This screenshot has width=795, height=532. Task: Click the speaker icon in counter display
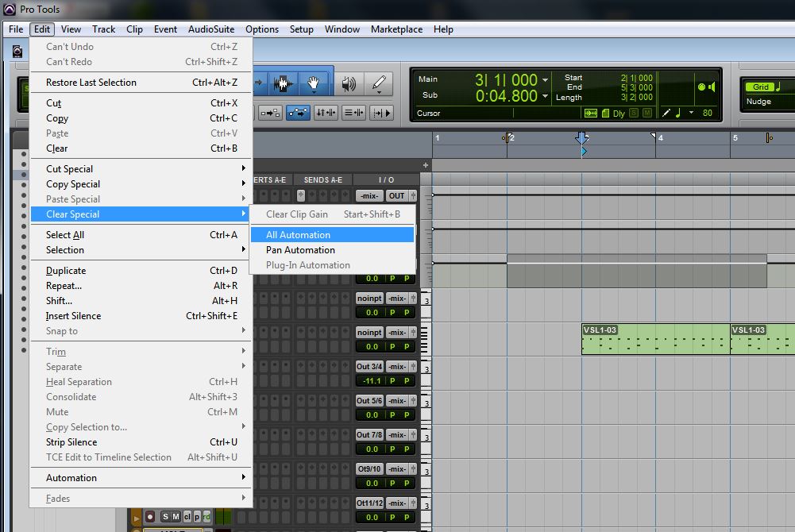click(712, 87)
